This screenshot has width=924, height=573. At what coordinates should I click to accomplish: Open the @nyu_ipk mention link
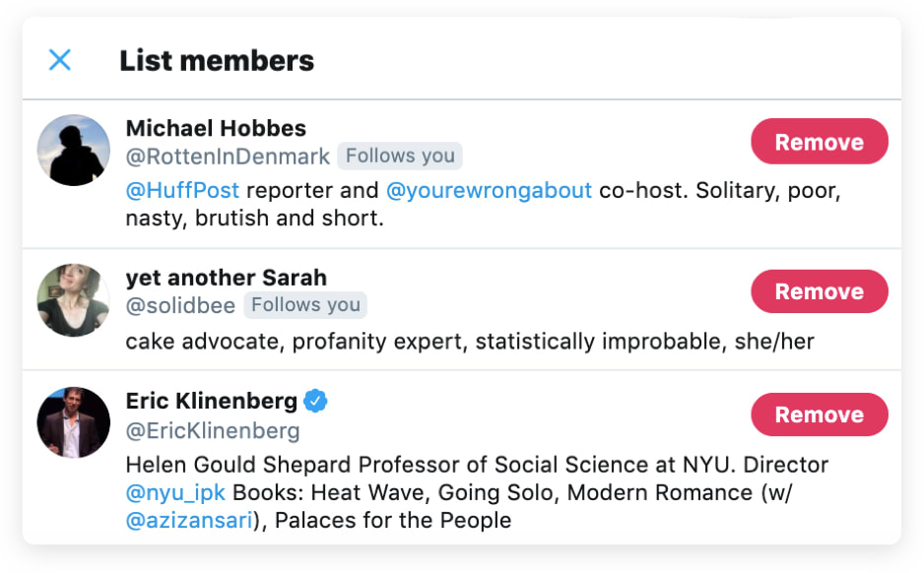[x=174, y=492]
